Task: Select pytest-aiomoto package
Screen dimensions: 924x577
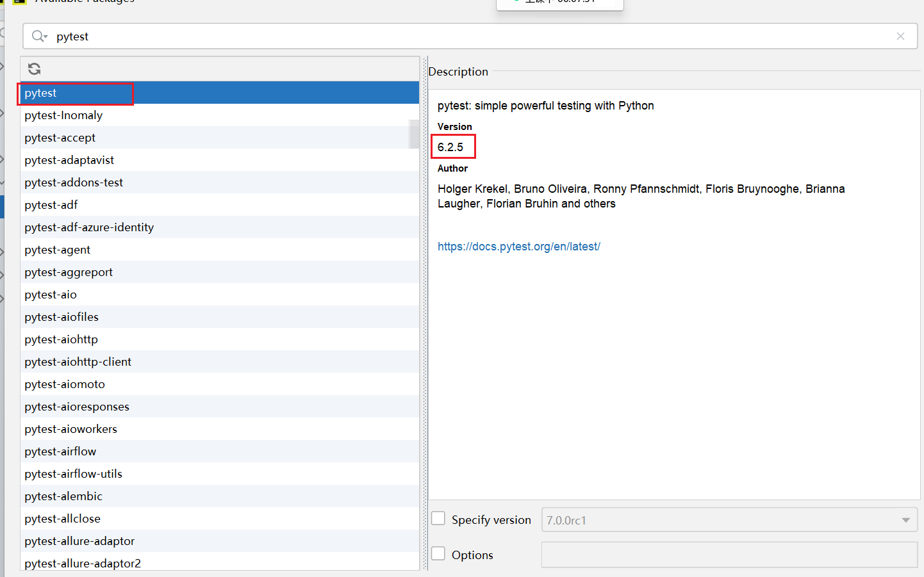Action: pos(220,384)
